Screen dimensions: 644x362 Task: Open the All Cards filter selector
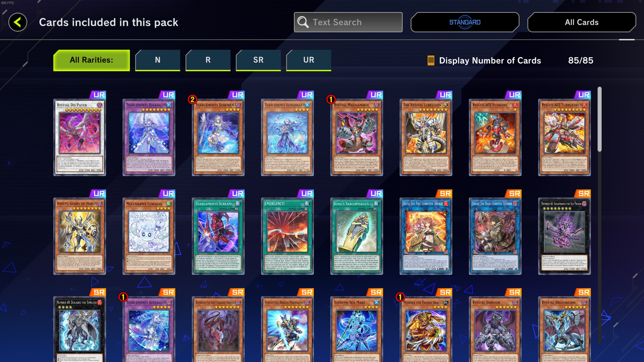pyautogui.click(x=582, y=22)
